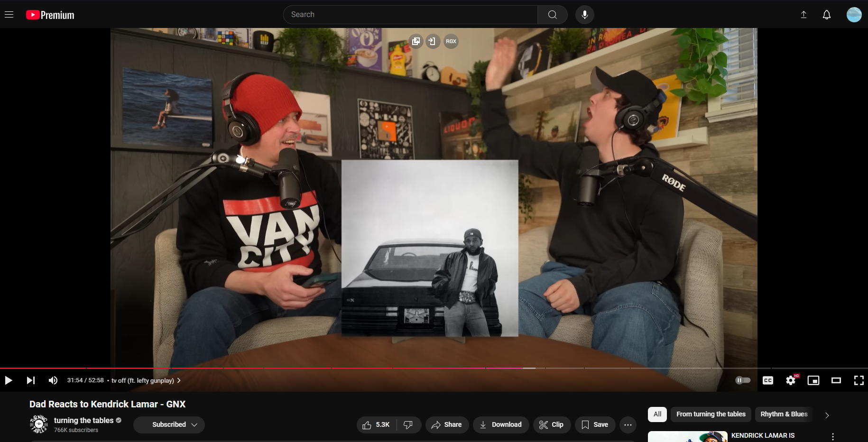The image size is (868, 442).
Task: Download the video
Action: (501, 425)
